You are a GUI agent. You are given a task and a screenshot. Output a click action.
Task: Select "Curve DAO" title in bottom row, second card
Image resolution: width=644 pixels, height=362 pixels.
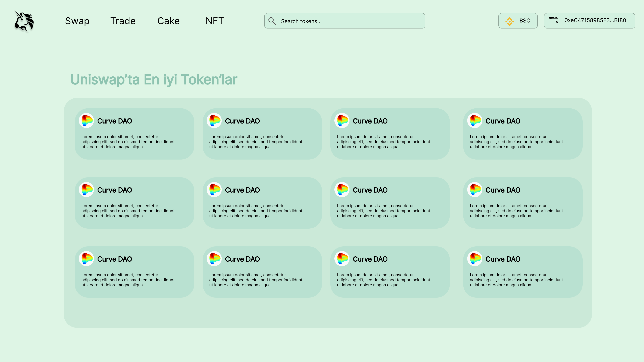pos(242,259)
